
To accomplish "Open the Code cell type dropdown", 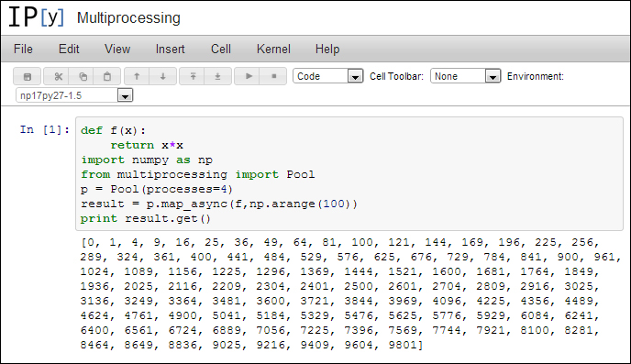I will pos(328,76).
